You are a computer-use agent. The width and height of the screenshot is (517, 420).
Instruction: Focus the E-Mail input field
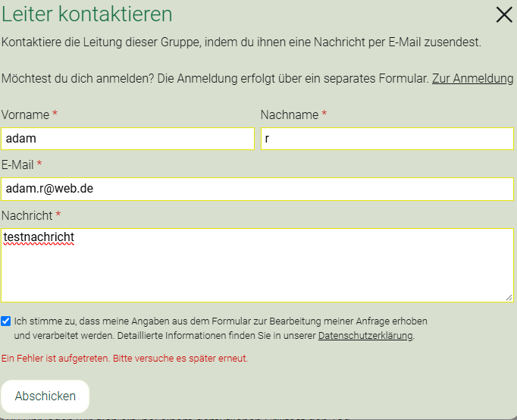coord(257,189)
